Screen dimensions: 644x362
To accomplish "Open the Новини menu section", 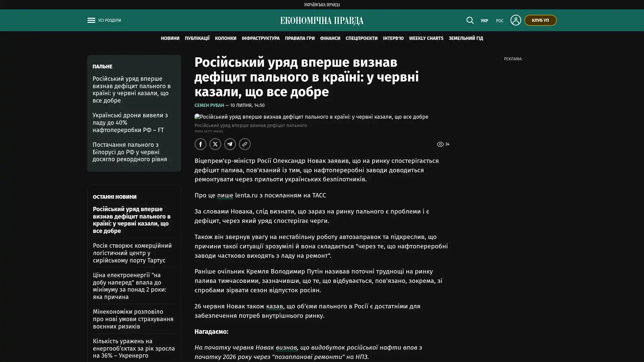I will tap(170, 38).
